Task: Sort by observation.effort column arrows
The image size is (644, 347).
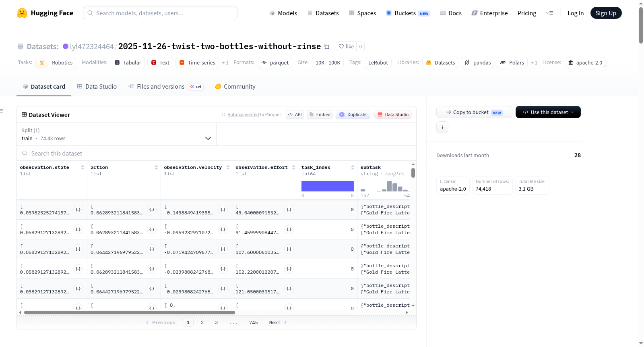Action: pos(293,167)
